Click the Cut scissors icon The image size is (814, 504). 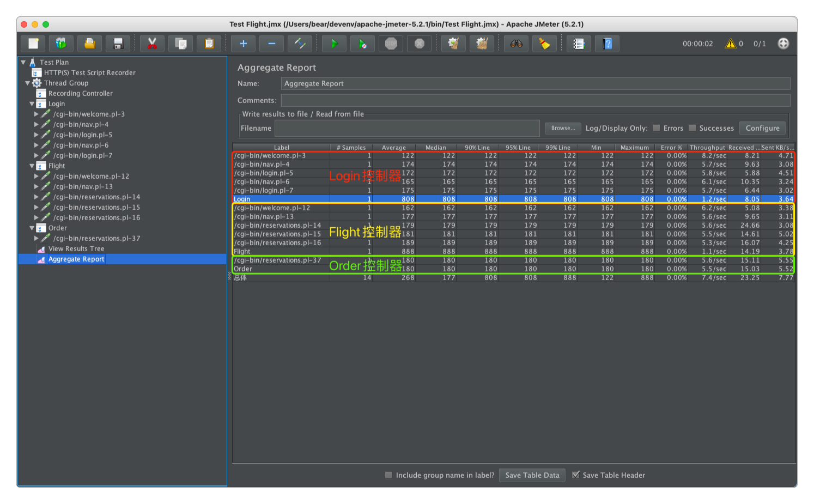point(152,44)
